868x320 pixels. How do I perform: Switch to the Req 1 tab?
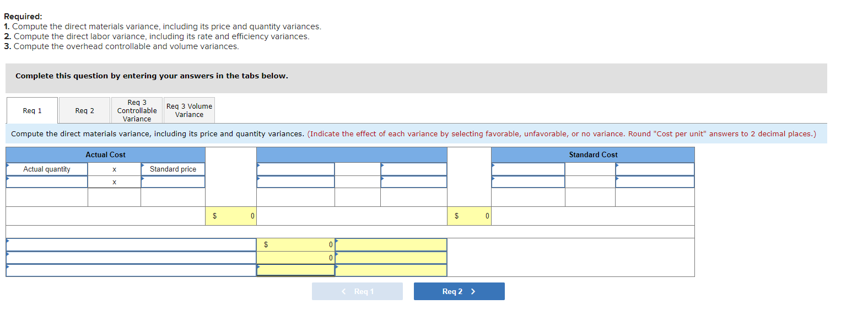(32, 110)
